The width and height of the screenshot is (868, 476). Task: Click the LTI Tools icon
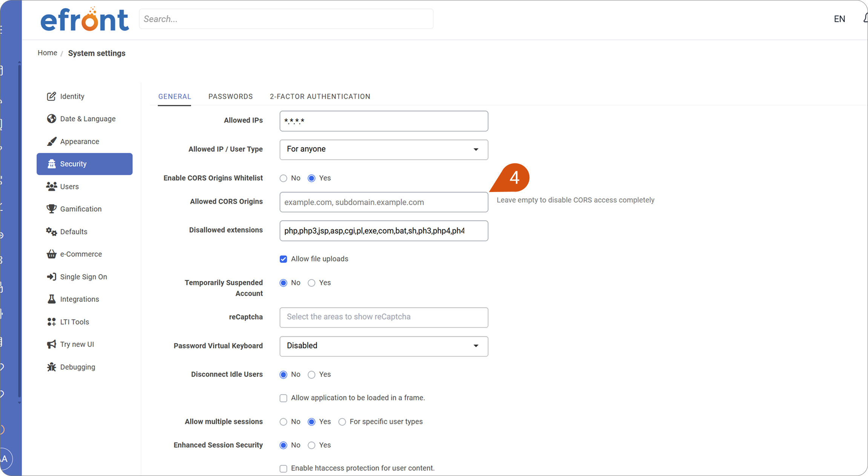pos(51,322)
